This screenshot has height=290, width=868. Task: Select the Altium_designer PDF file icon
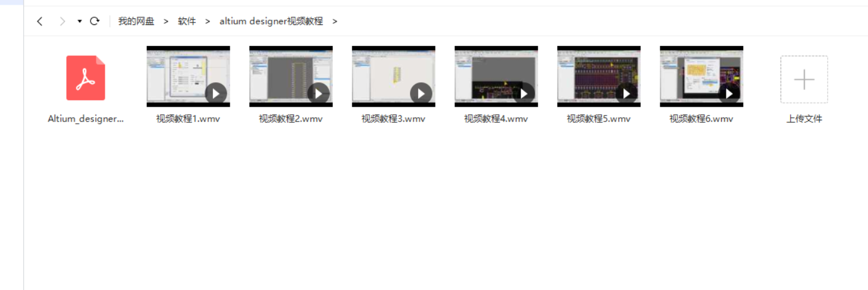(86, 77)
